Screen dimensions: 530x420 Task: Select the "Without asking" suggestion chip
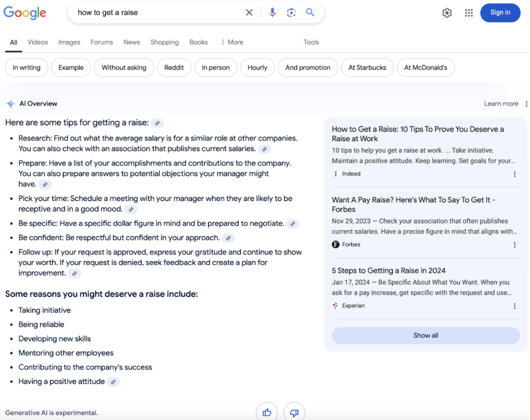pyautogui.click(x=124, y=68)
